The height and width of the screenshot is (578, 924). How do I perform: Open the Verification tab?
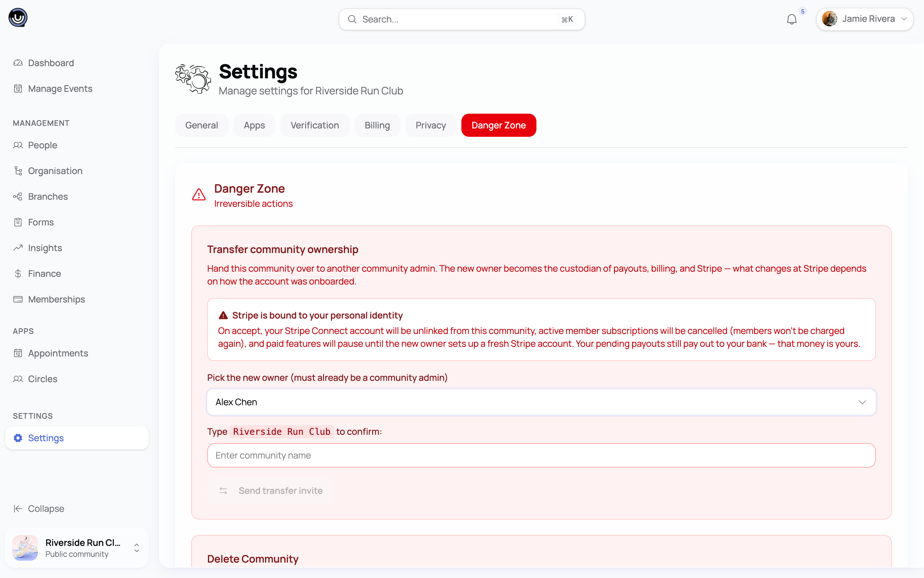pos(315,125)
